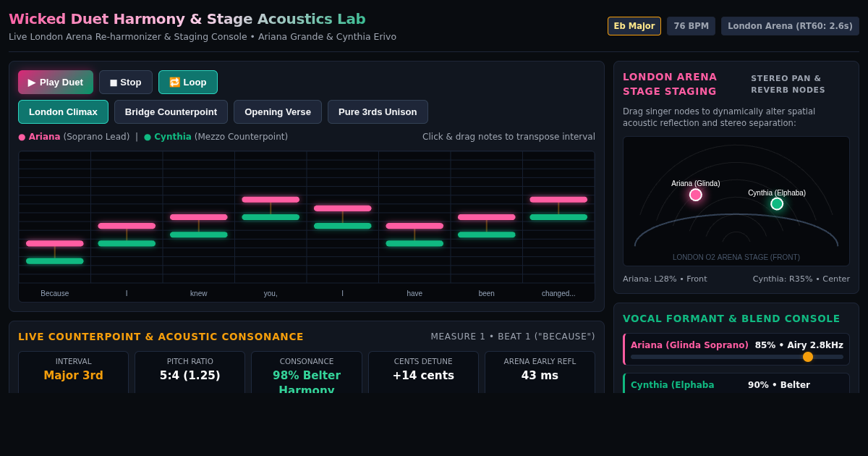Screen dimensions: 868x456
Task: Choose the Pure 3rds Unison tab
Action: [x=378, y=112]
